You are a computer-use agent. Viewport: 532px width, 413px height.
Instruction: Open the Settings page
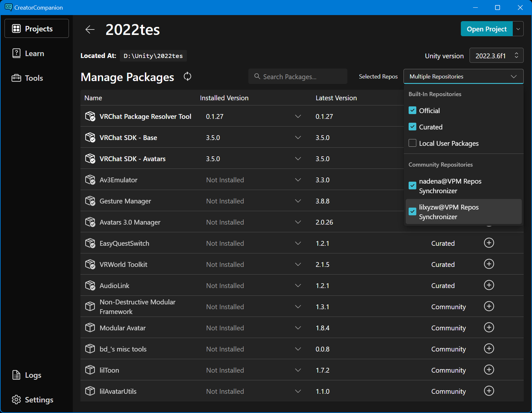point(37,400)
